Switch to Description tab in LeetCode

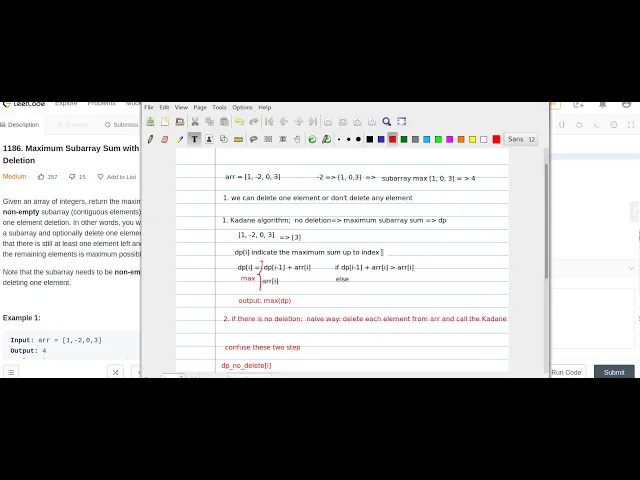(x=20, y=124)
